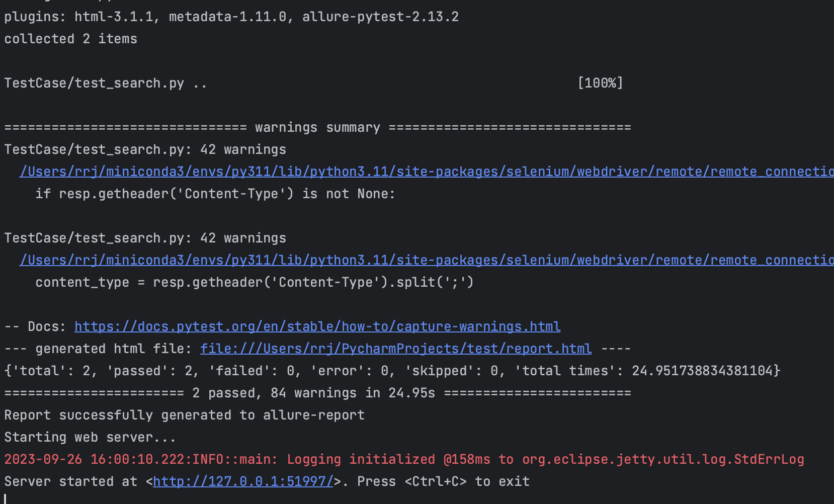This screenshot has height=504, width=834.
Task: Click the '2 passed, 84 warnings' summary line
Action: point(317,393)
